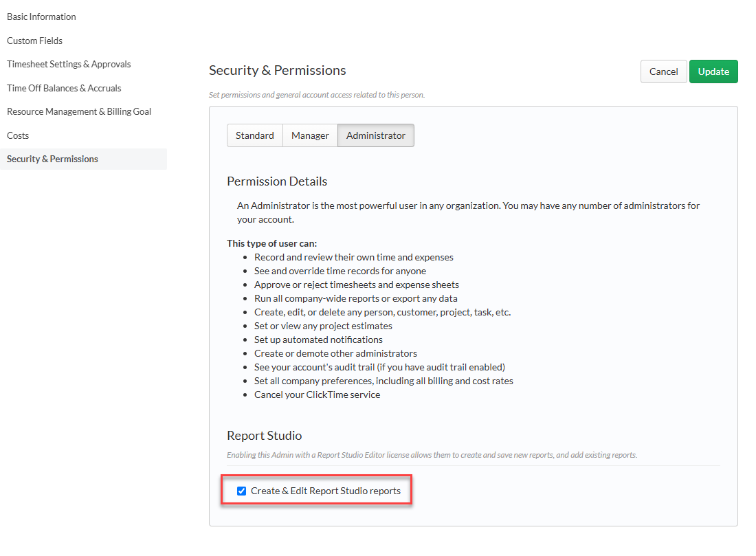Uncheck the Report Studio reports checkbox
The width and height of the screenshot is (756, 556).
[241, 491]
